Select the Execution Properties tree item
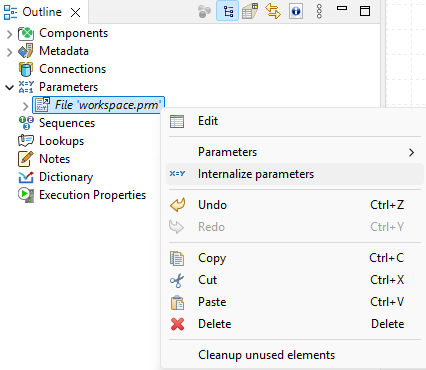The image size is (426, 370). (x=93, y=195)
